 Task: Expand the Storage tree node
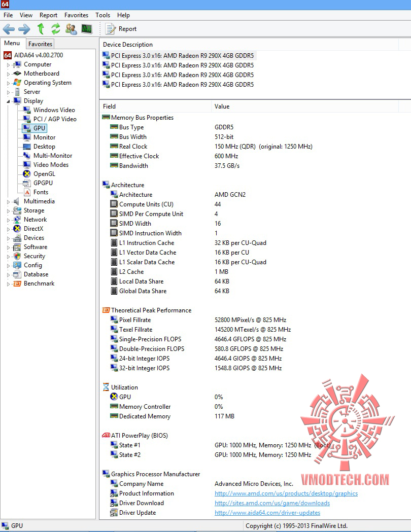(9, 210)
